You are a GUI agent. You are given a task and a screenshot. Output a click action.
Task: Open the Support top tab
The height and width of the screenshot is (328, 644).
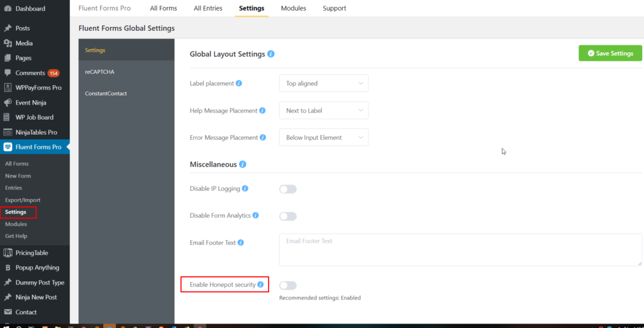pos(335,8)
